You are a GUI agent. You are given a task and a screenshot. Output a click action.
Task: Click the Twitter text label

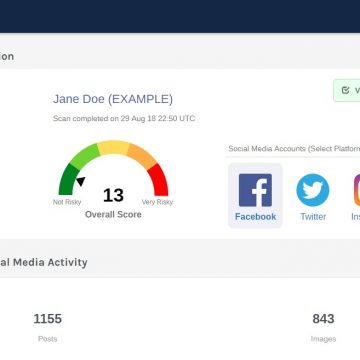[x=313, y=217]
